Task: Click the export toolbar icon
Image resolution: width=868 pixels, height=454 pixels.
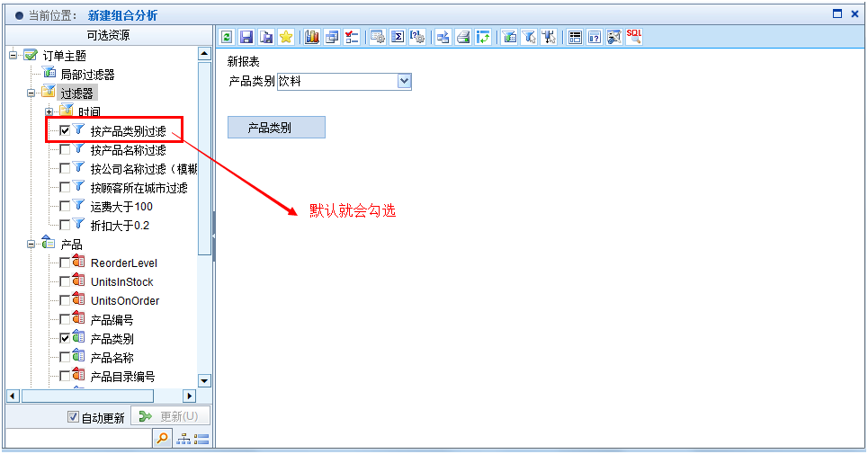Action: [443, 37]
